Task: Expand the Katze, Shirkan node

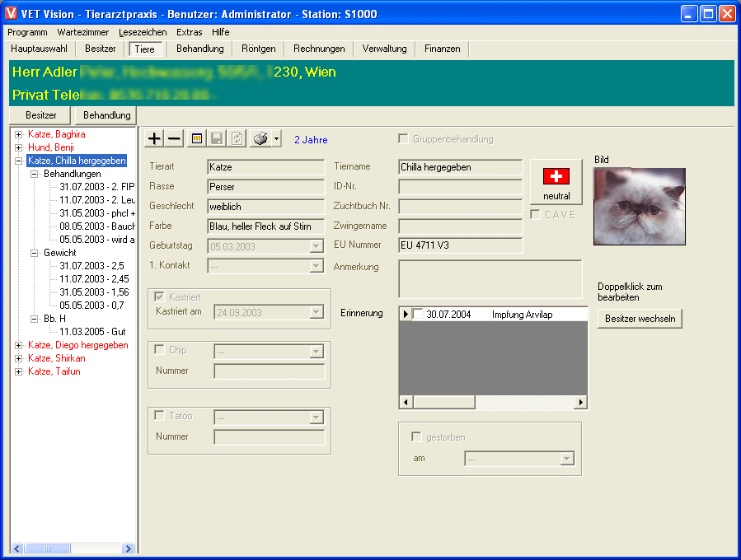Action: (18, 359)
